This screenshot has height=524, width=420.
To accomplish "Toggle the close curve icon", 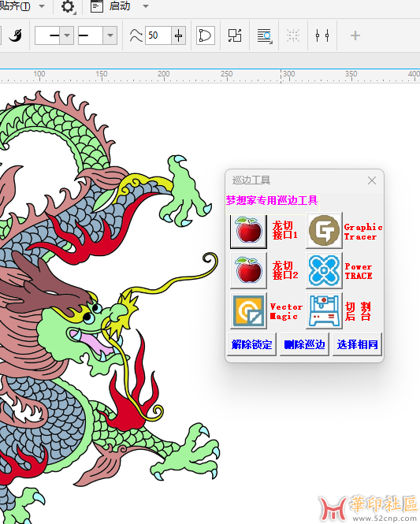I will (x=205, y=35).
